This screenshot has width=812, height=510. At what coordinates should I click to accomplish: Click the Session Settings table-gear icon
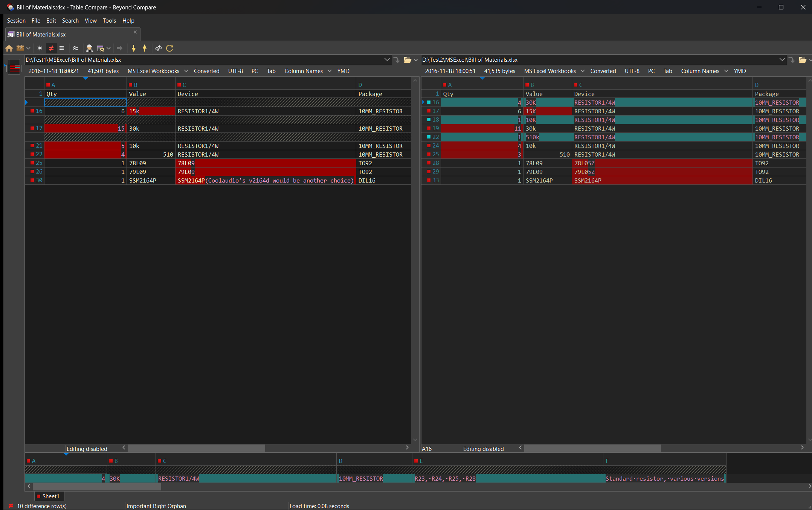pyautogui.click(x=101, y=48)
